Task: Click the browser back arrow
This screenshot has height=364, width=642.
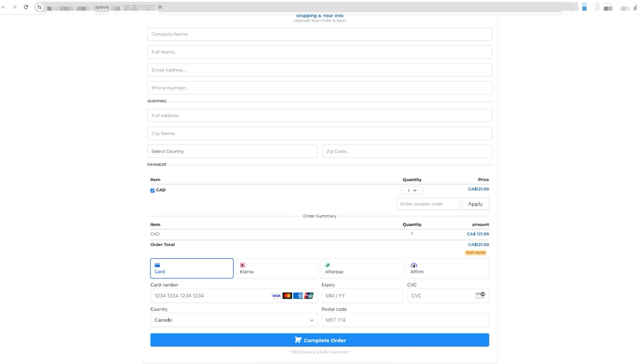Action: coord(4,7)
